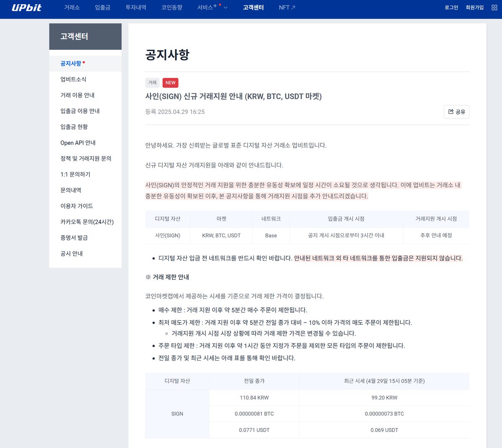Open 거래 이용 안내 in sidebar
This screenshot has height=448, width=502.
click(x=85, y=95)
